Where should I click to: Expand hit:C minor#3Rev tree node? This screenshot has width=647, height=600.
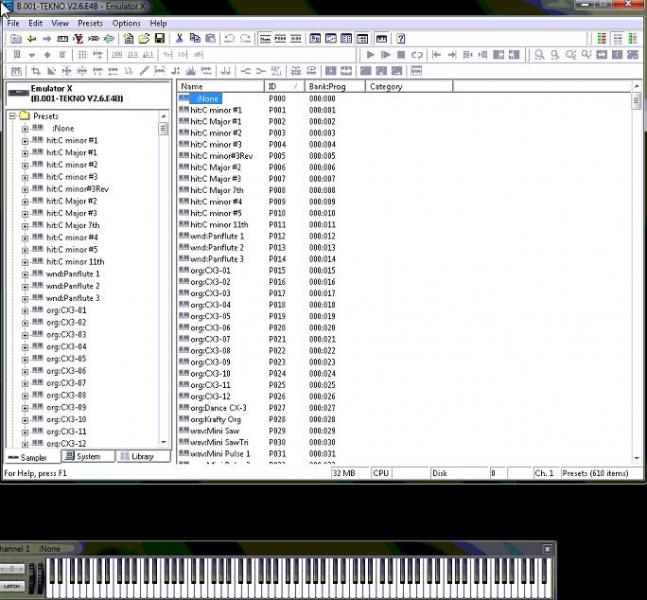(25, 190)
